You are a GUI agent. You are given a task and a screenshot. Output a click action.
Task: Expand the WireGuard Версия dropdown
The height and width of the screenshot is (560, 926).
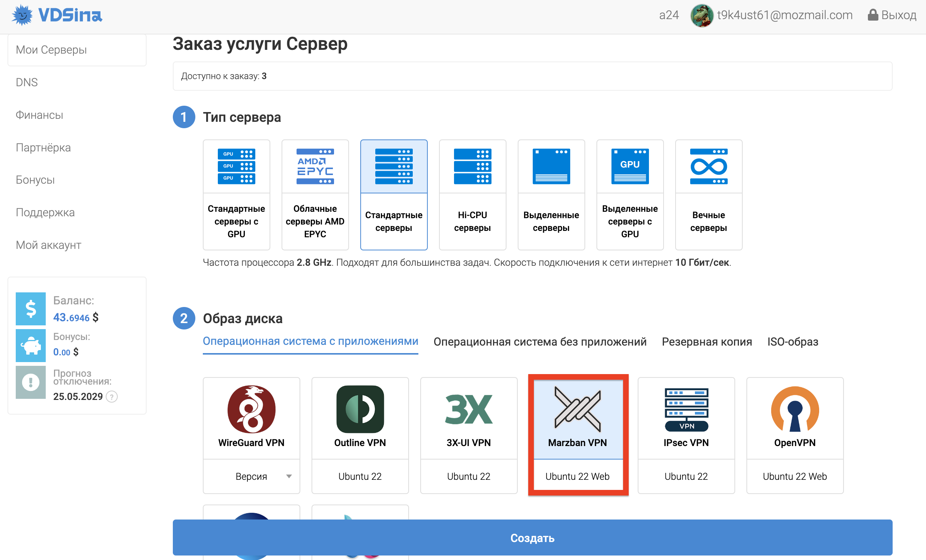[x=252, y=476]
